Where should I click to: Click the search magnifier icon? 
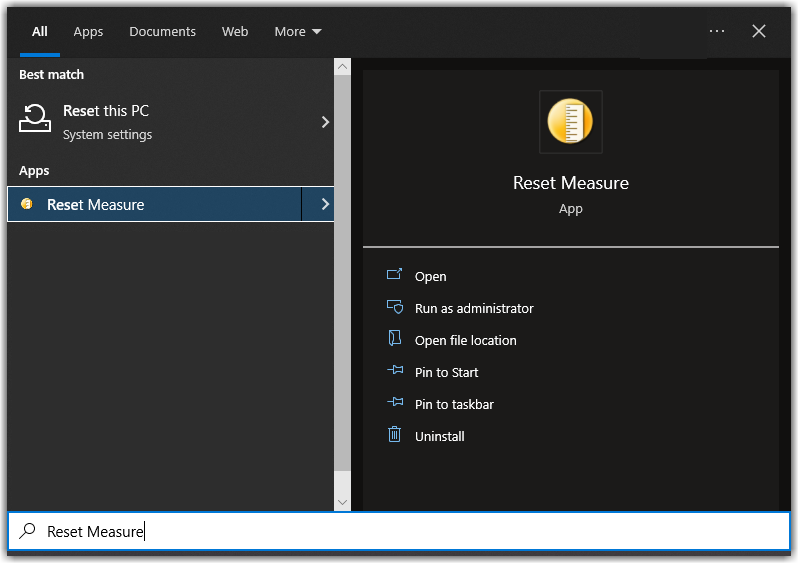[28, 531]
